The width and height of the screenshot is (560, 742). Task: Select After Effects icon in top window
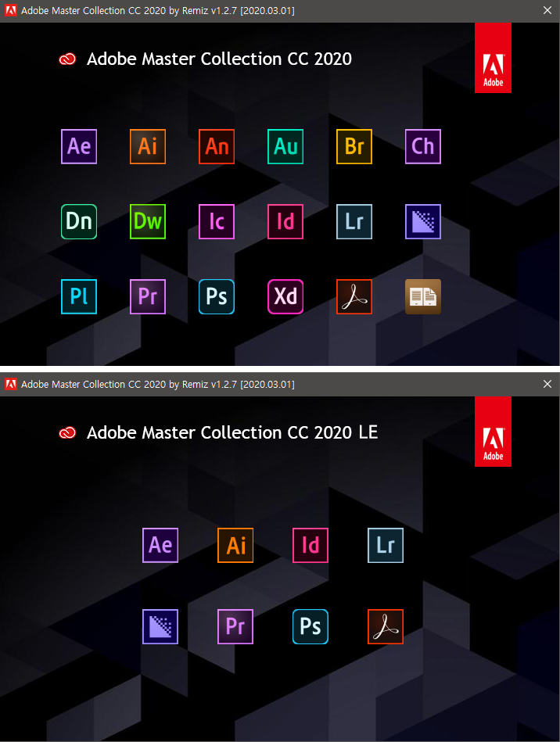click(79, 146)
